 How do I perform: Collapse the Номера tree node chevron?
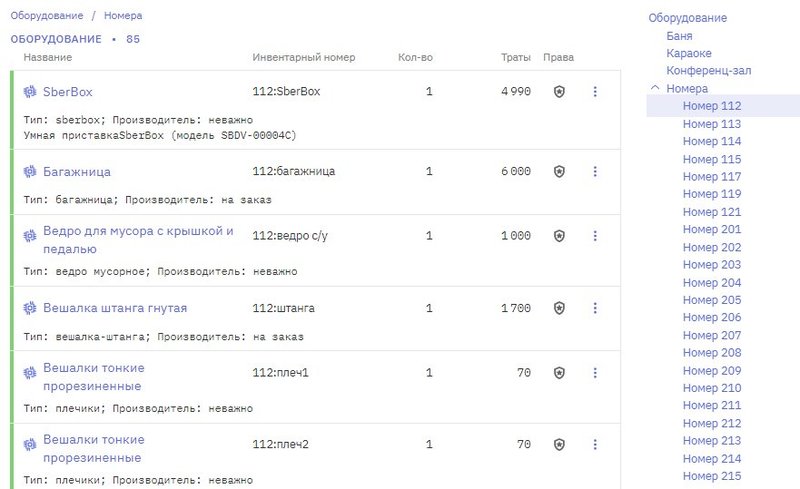pos(655,88)
